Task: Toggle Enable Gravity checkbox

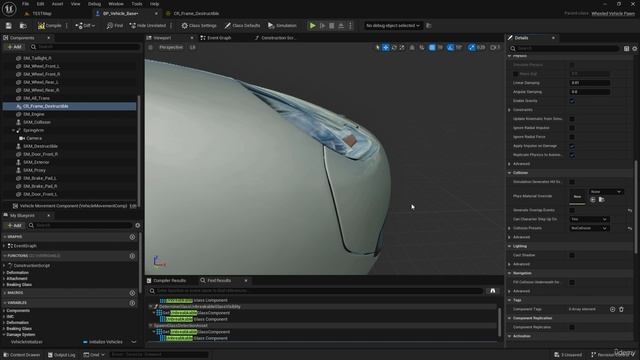Action: (x=572, y=101)
